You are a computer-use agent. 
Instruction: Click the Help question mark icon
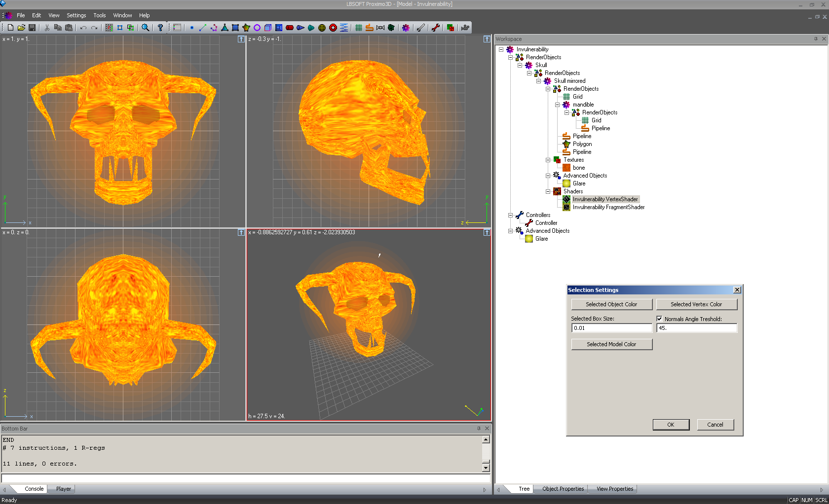(160, 28)
